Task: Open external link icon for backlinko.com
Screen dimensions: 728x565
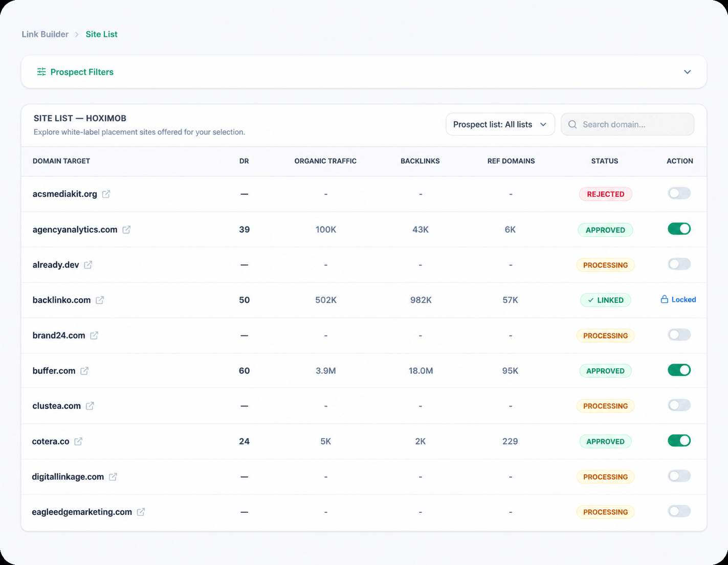Action: (100, 300)
